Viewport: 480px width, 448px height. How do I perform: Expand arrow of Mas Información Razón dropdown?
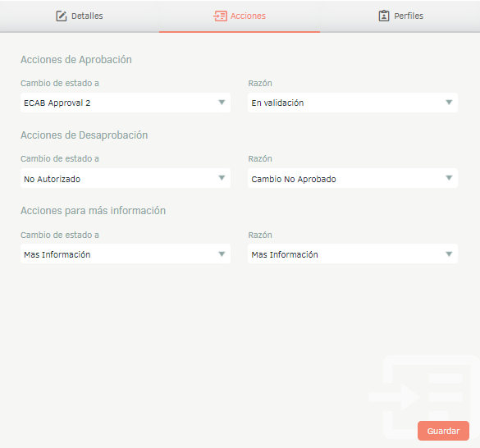coord(449,254)
